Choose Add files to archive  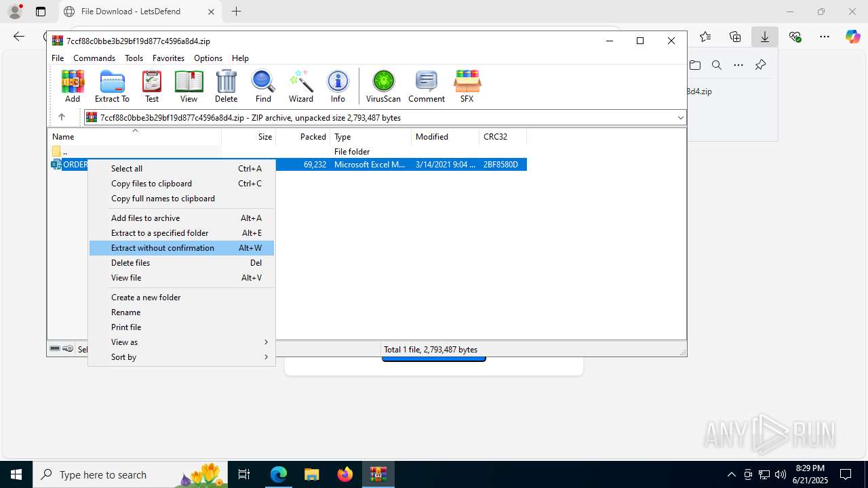182,218
